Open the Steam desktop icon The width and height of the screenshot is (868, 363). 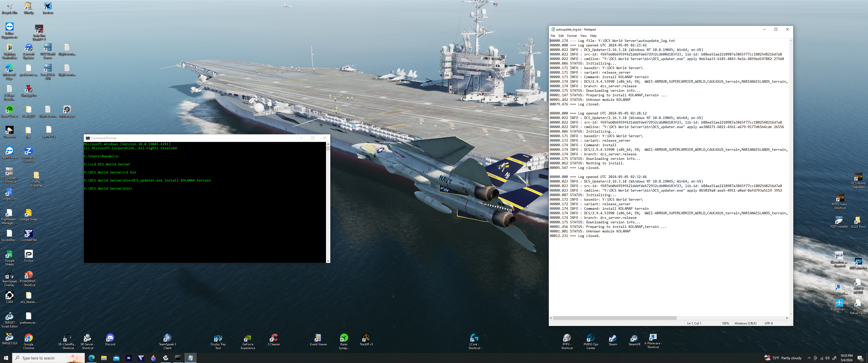tap(613, 340)
